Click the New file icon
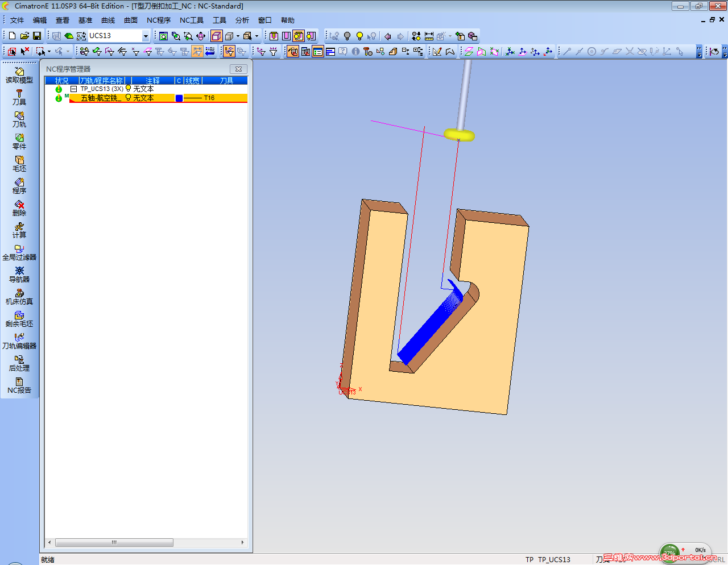The image size is (728, 565). (x=12, y=36)
